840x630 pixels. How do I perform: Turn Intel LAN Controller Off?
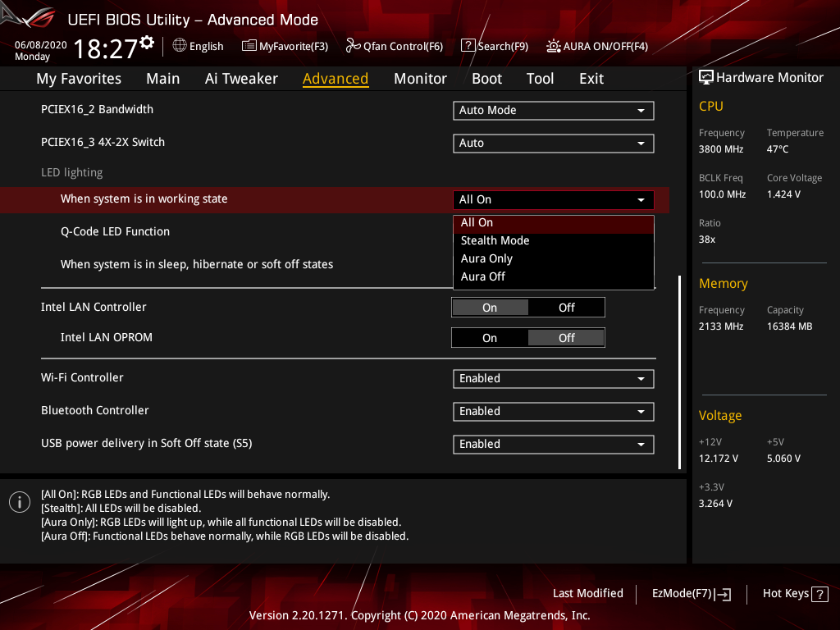click(x=566, y=308)
